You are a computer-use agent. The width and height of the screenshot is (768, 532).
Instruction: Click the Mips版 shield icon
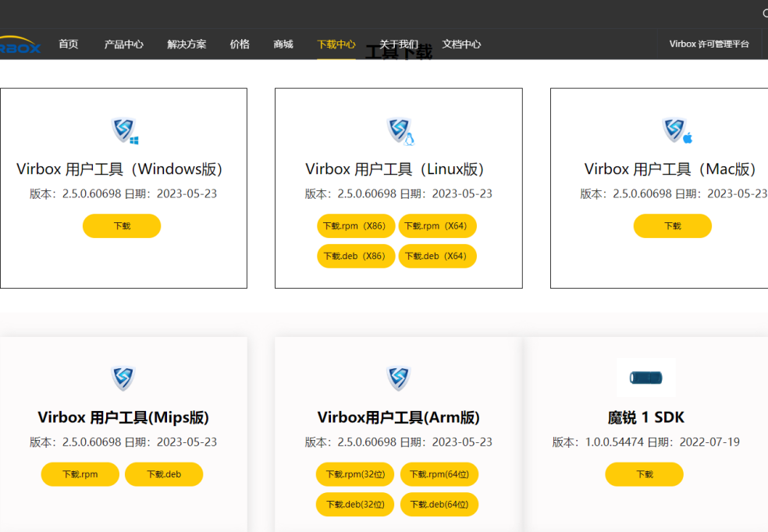point(123,378)
